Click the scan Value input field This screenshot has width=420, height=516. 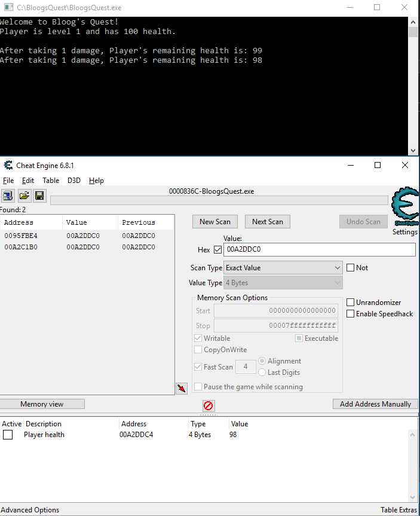point(319,250)
